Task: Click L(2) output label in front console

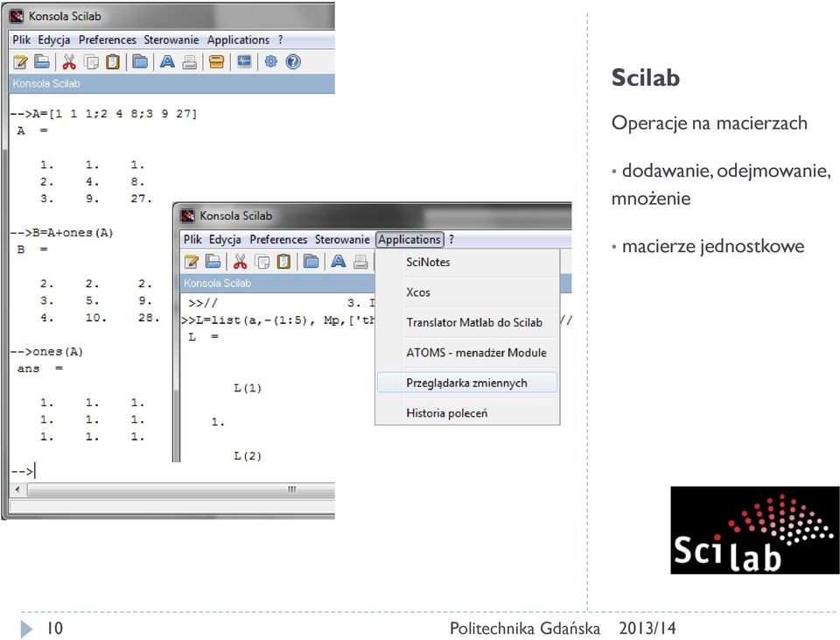Action: click(248, 456)
